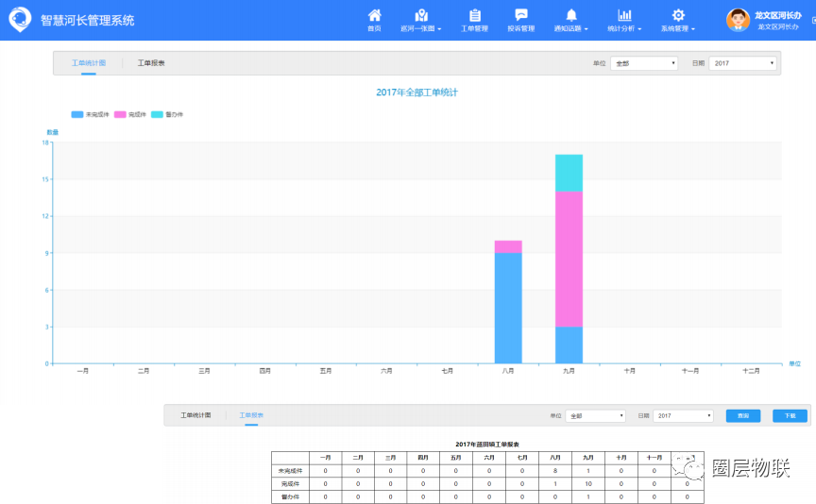
Task: Select the highlighted 工单报表 tab in report panel
Action: [x=251, y=415]
